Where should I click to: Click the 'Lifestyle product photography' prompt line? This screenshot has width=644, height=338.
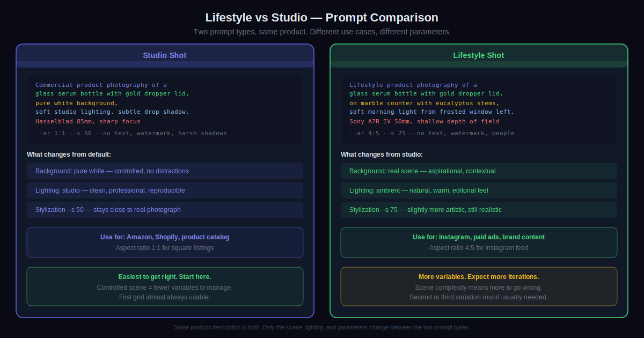[413, 85]
